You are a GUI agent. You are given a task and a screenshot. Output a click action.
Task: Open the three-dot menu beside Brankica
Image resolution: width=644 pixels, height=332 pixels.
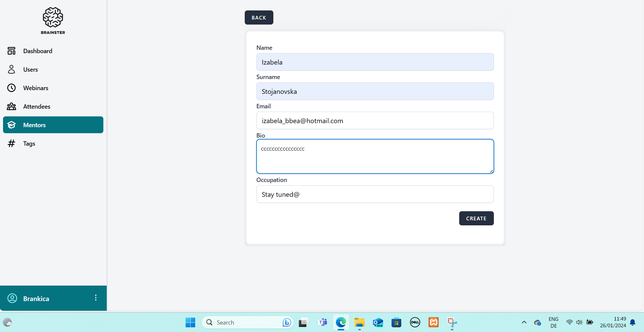pos(96,298)
